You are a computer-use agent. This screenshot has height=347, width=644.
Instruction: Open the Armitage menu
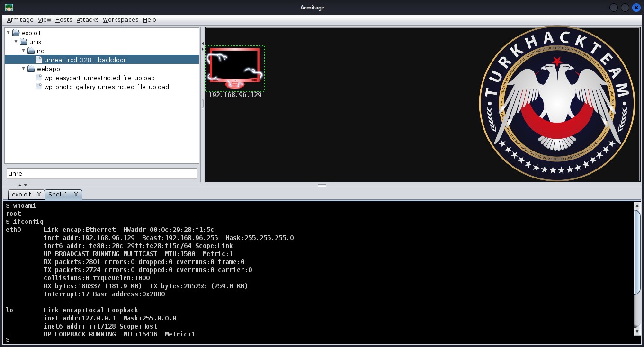[x=20, y=20]
